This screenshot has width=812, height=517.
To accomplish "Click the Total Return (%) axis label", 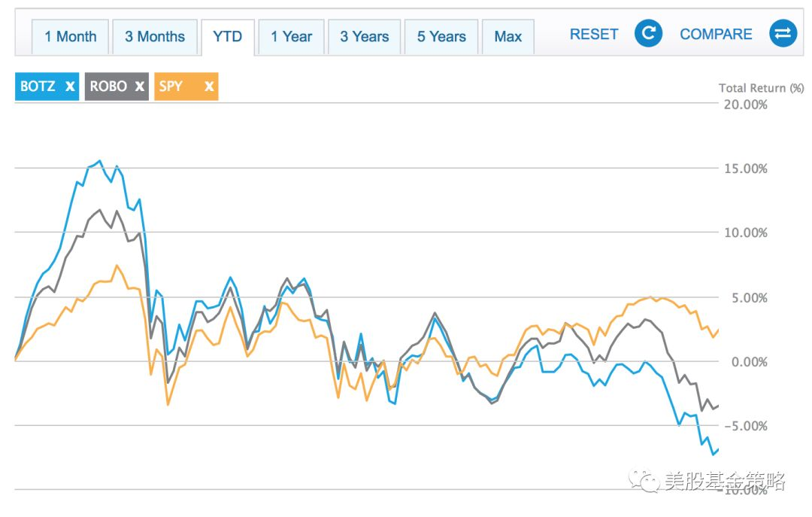I will (761, 88).
